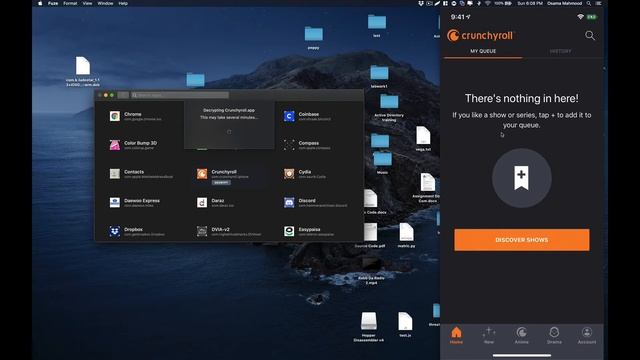Viewport: 640px width, 360px height.
Task: Switch to the HISTORY tab
Action: pos(560,51)
